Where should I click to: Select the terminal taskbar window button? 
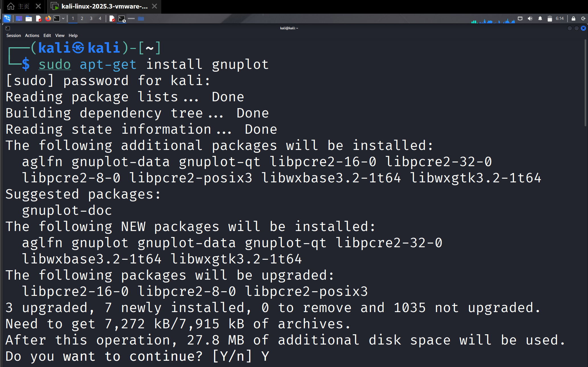point(122,19)
